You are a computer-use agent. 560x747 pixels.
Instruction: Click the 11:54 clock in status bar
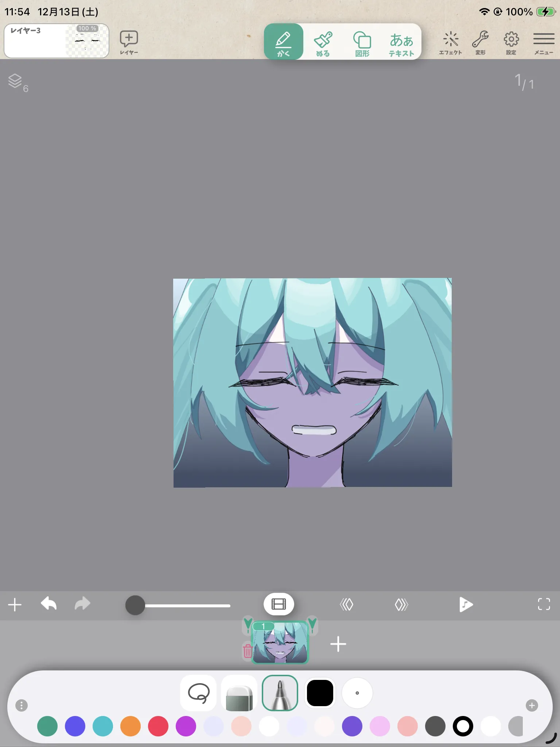[17, 12]
